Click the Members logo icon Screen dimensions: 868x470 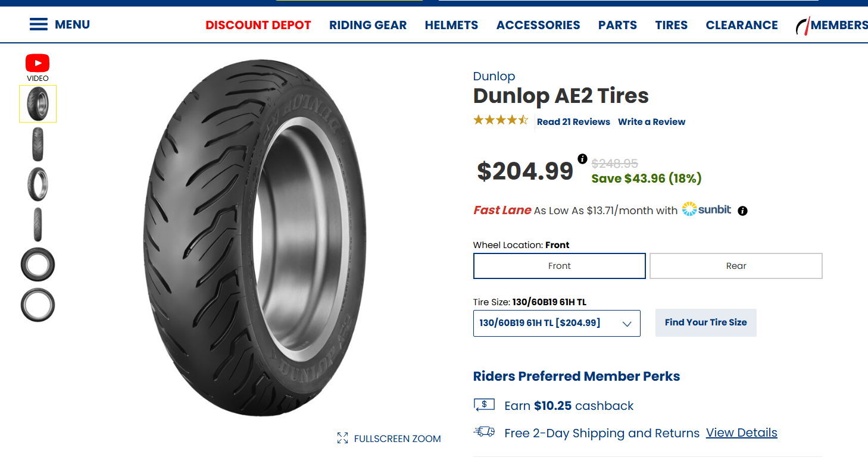tap(803, 26)
